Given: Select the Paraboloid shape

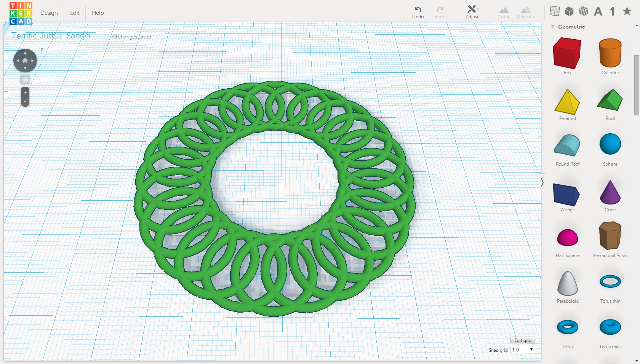Looking at the screenshot, I should tap(567, 283).
